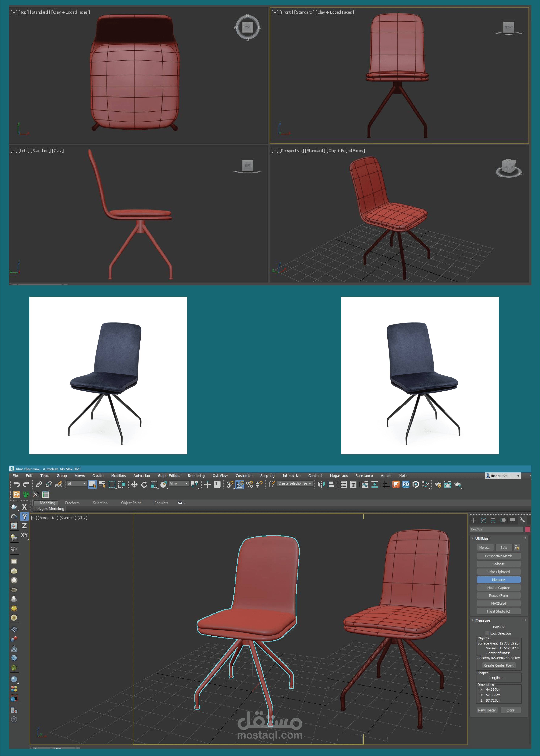Open the Motion tab in the command panel

click(x=503, y=520)
